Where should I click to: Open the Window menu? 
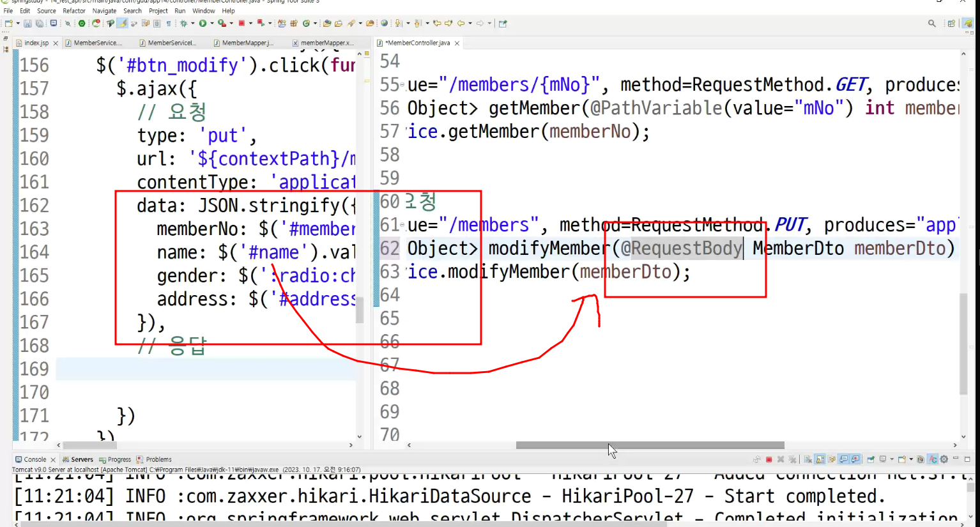pyautogui.click(x=203, y=11)
